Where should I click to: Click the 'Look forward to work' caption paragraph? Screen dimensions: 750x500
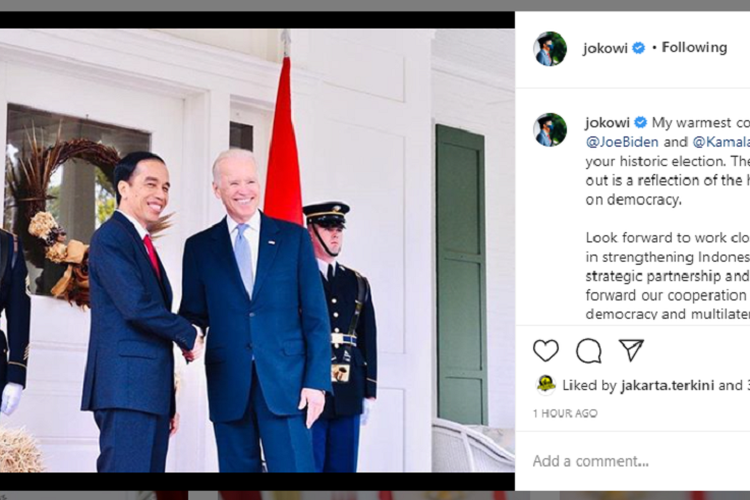[668, 276]
